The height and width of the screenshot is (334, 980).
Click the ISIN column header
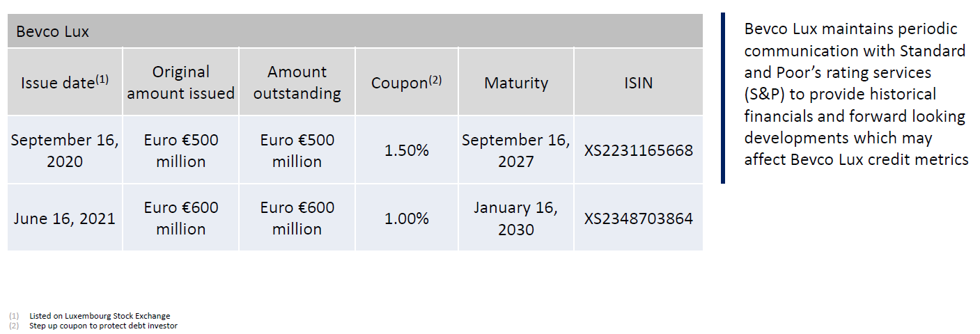[x=639, y=83]
